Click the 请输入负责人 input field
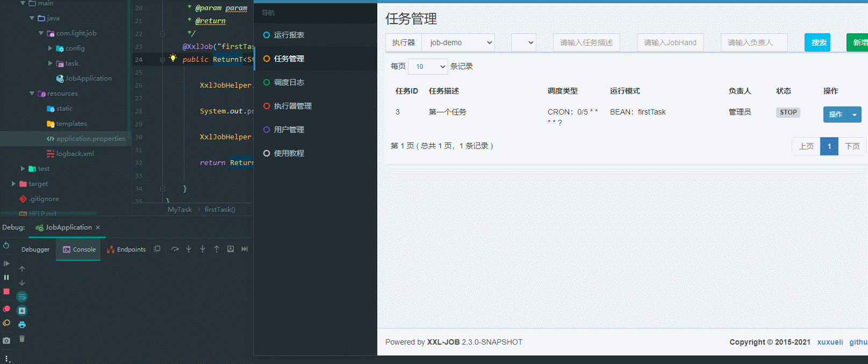The width and height of the screenshot is (868, 364). 754,42
